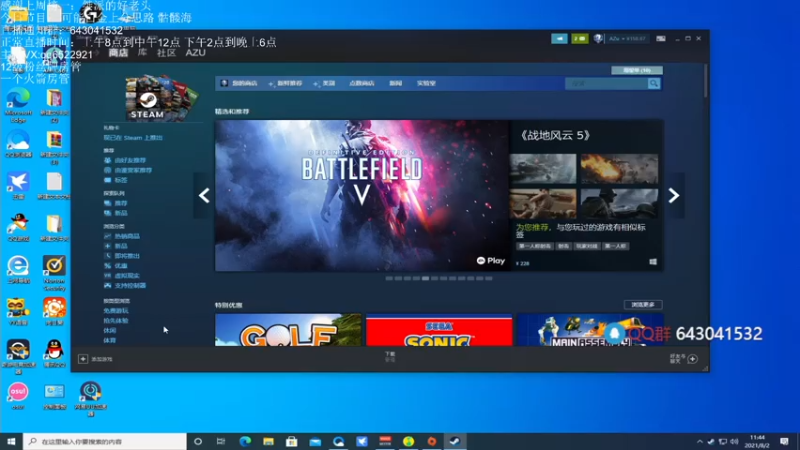The width and height of the screenshot is (800, 450).
Task: Open the Windows Start button
Action: point(11,441)
